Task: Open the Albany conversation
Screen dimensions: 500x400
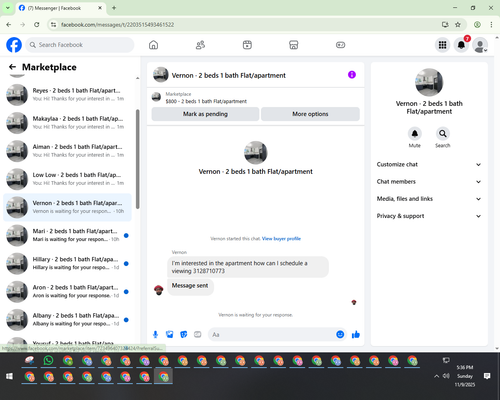Action: point(67,320)
